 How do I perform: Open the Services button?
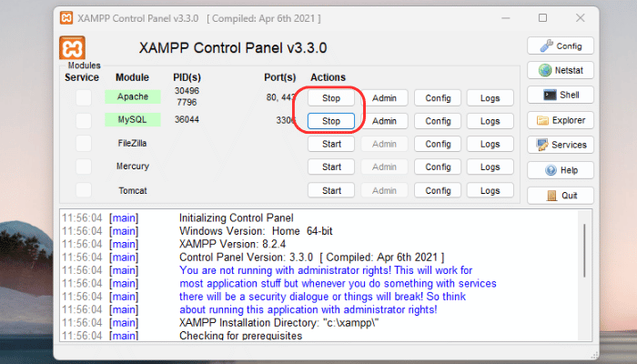561,145
